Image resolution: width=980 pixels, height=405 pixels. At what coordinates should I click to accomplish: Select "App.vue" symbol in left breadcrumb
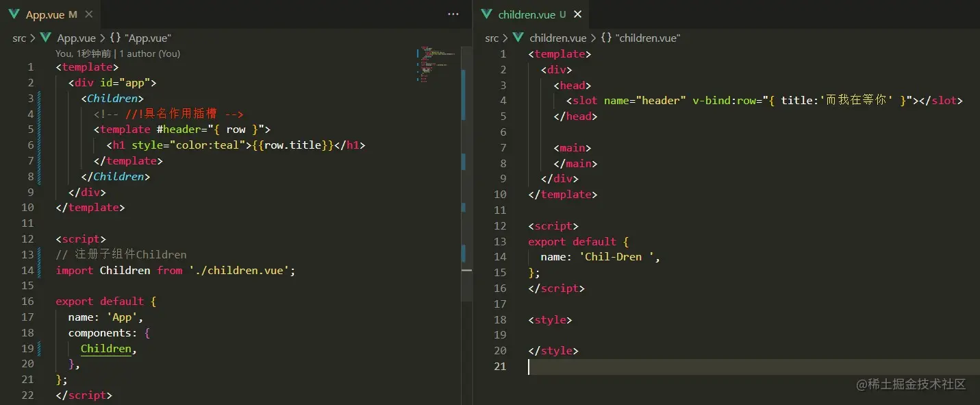(x=147, y=38)
